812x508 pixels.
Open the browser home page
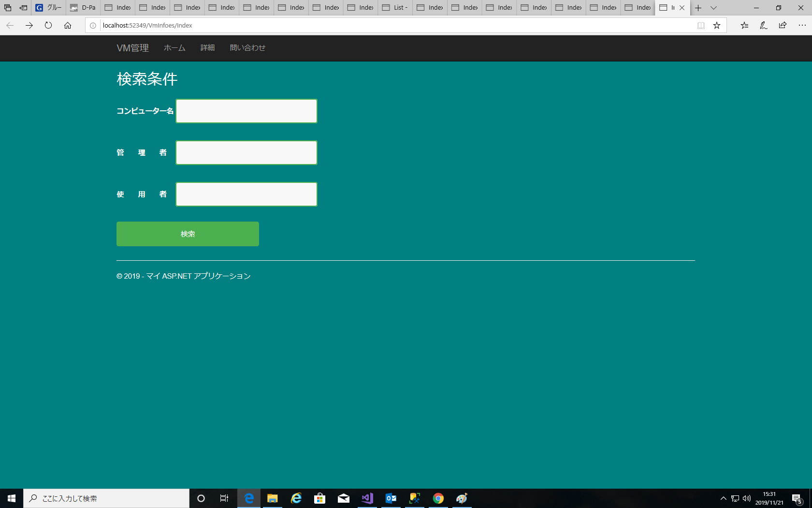pyautogui.click(x=68, y=25)
